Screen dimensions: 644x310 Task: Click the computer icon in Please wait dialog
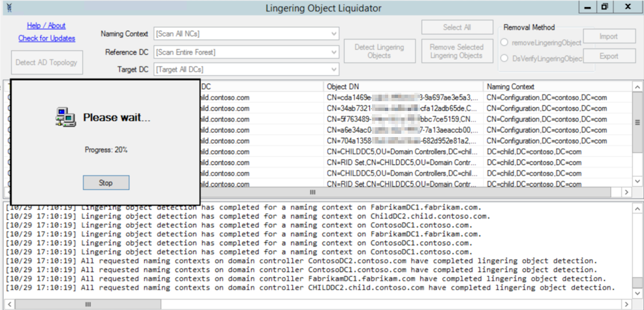point(66,117)
